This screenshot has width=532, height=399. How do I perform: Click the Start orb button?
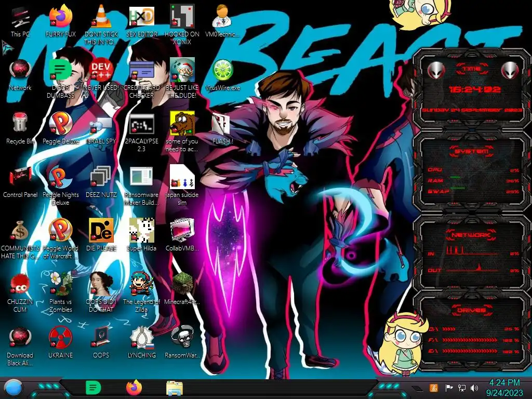point(13,388)
